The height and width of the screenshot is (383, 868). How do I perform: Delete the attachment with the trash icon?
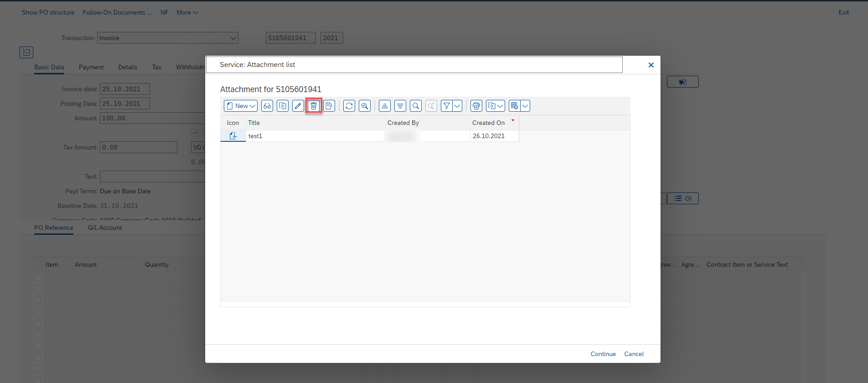[x=314, y=106]
